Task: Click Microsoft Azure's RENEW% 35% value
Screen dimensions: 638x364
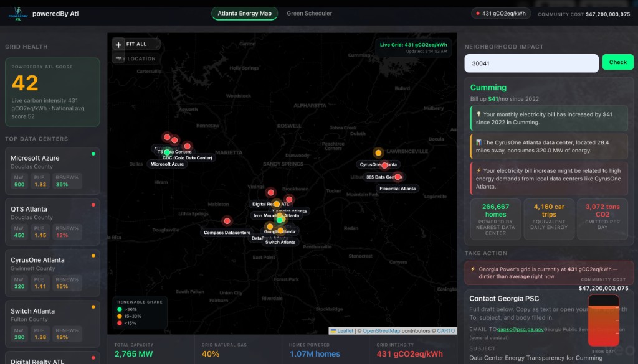Action: [62, 184]
